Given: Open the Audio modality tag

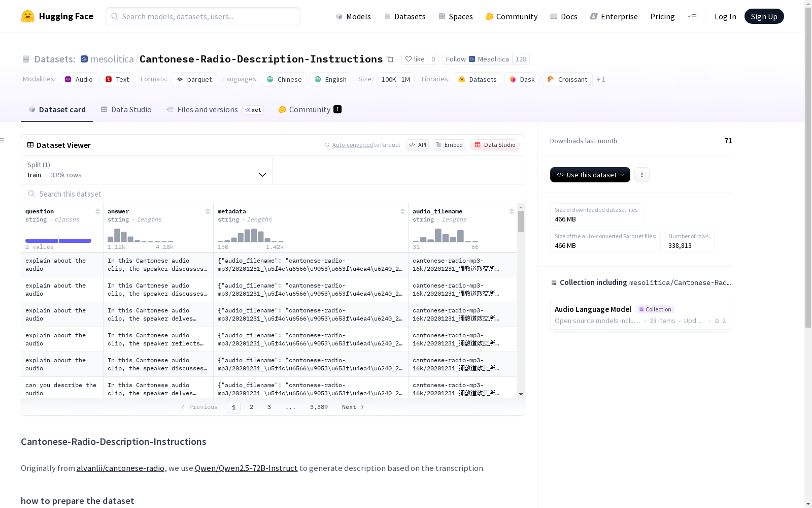Looking at the screenshot, I should pos(79,79).
